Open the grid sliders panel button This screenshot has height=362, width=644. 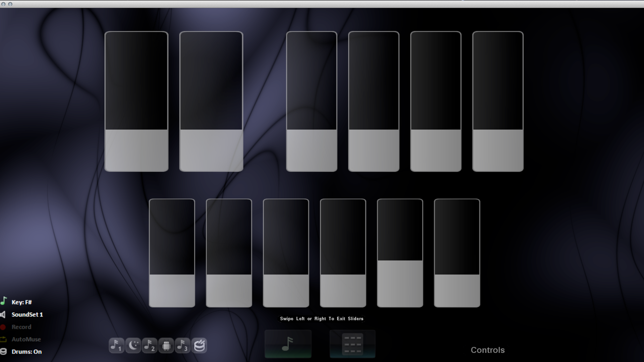(352, 344)
